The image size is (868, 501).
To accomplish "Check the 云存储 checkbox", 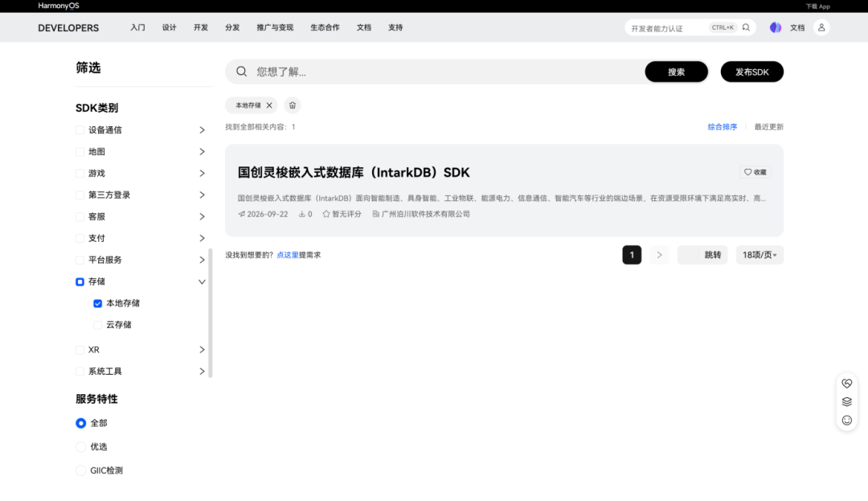I will coord(97,325).
